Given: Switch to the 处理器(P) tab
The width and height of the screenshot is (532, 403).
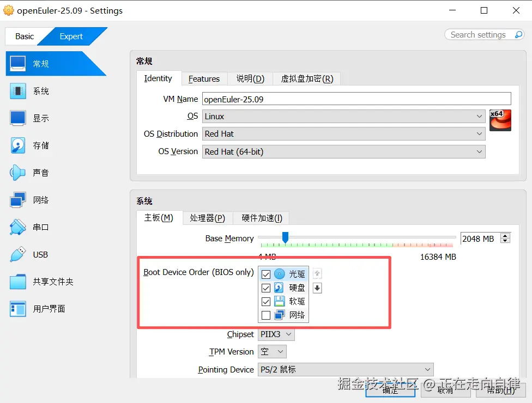Looking at the screenshot, I should click(207, 218).
